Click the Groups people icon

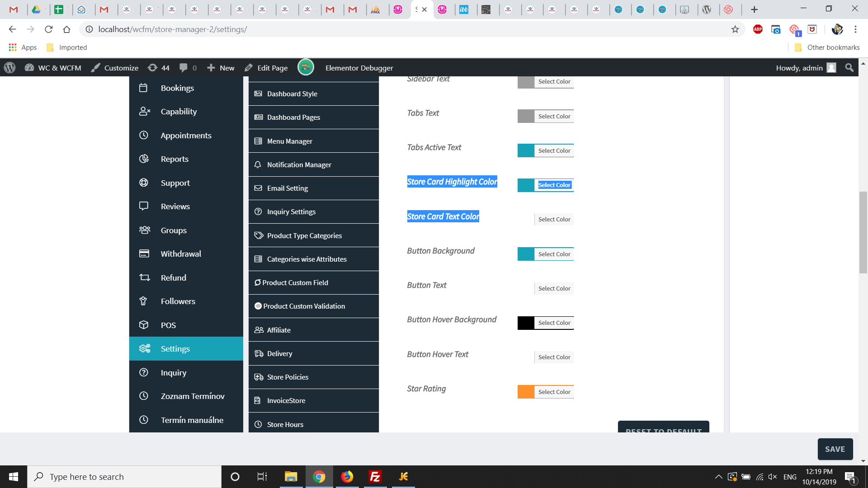click(x=145, y=230)
